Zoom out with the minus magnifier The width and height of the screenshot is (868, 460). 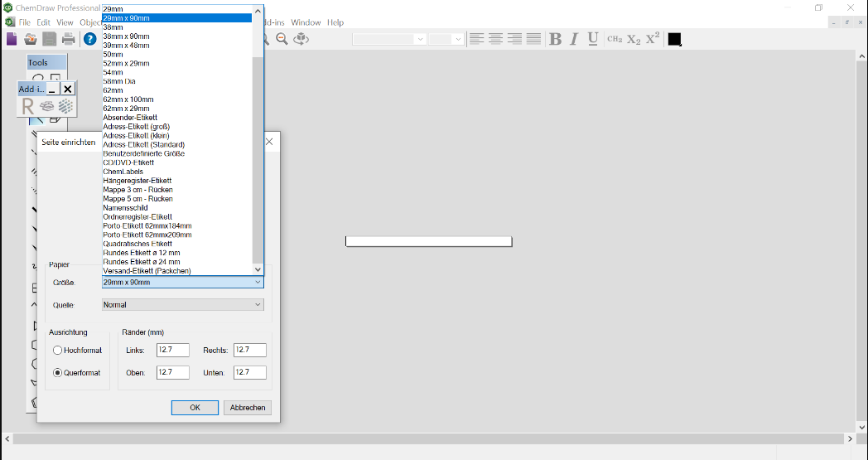[x=282, y=39]
